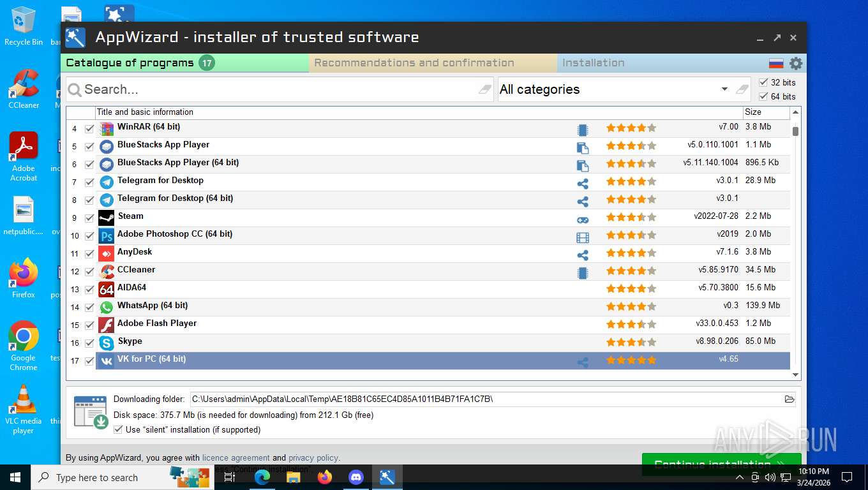Image resolution: width=868 pixels, height=490 pixels.
Task: Open Discord from the taskbar
Action: point(356,477)
